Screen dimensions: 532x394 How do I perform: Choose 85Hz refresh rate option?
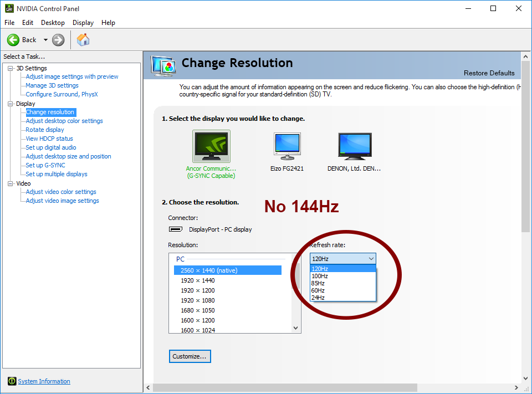[342, 283]
